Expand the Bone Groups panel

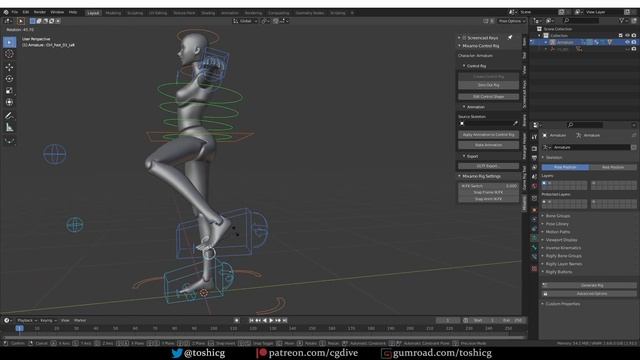(x=558, y=216)
